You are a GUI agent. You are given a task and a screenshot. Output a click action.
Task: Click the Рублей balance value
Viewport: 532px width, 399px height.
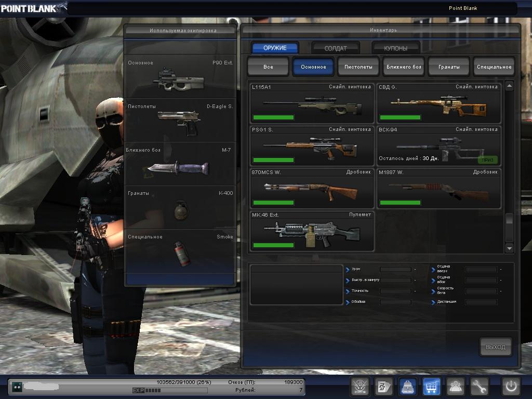301,390
